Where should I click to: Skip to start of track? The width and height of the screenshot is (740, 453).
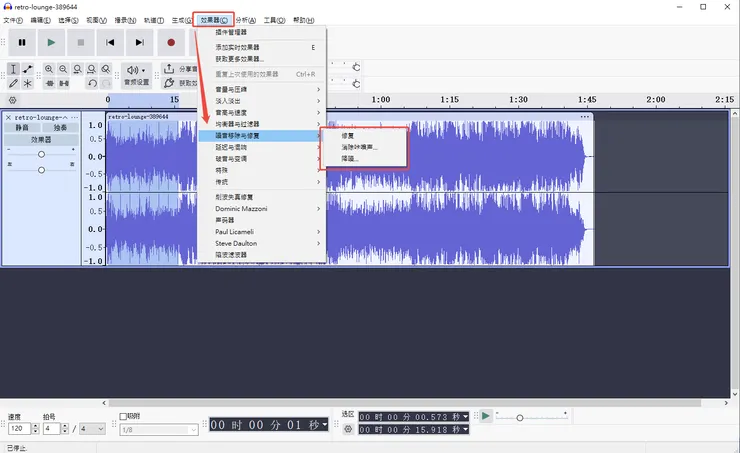click(110, 42)
